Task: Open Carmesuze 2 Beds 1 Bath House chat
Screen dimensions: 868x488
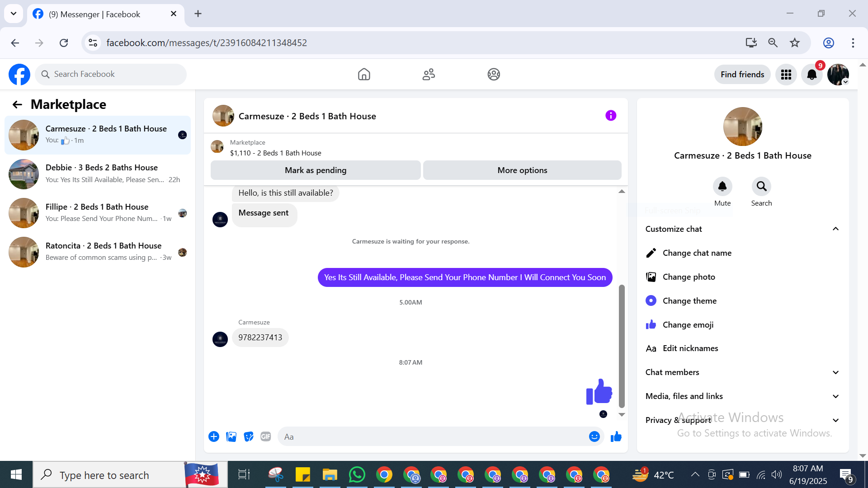Action: (98, 135)
